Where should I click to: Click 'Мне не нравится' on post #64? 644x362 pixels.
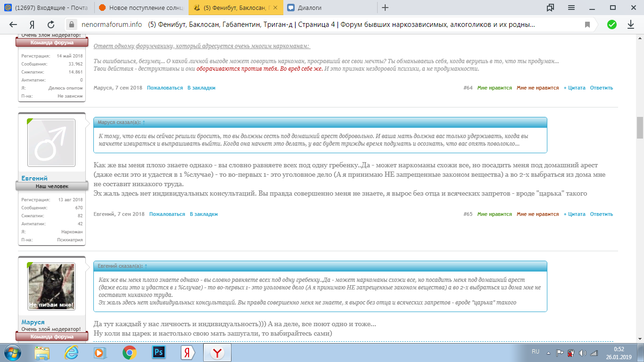pyautogui.click(x=537, y=88)
